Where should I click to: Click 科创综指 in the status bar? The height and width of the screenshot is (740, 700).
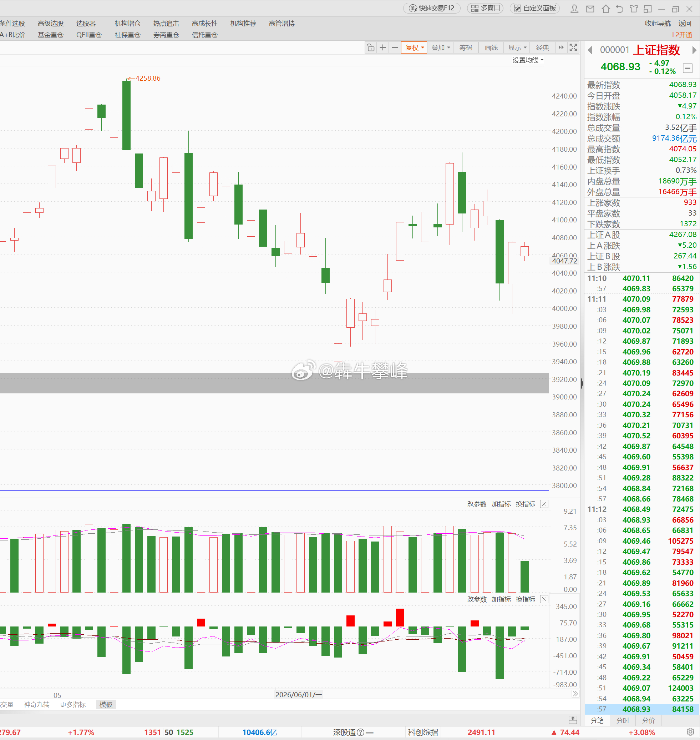[423, 732]
